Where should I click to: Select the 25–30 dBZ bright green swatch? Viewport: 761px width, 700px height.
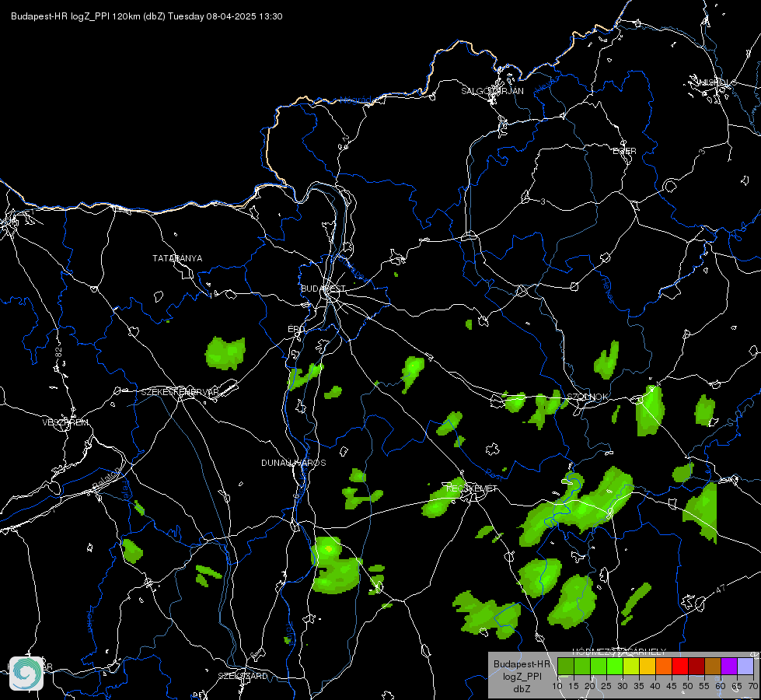[x=615, y=666]
